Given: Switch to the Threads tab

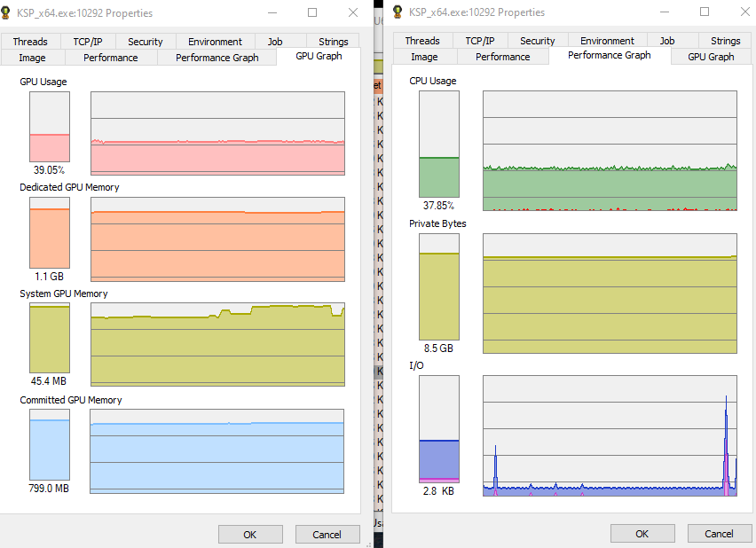Looking at the screenshot, I should pyautogui.click(x=31, y=41).
